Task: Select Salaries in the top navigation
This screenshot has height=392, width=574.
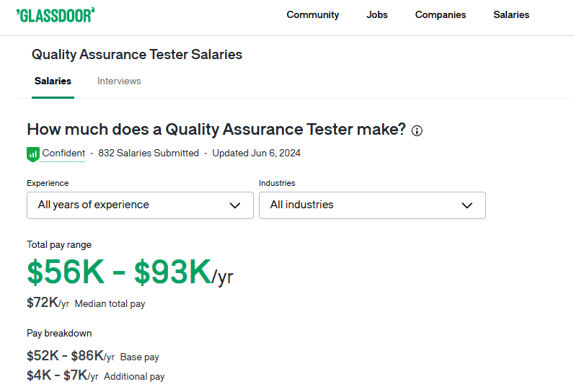Action: 511,14
